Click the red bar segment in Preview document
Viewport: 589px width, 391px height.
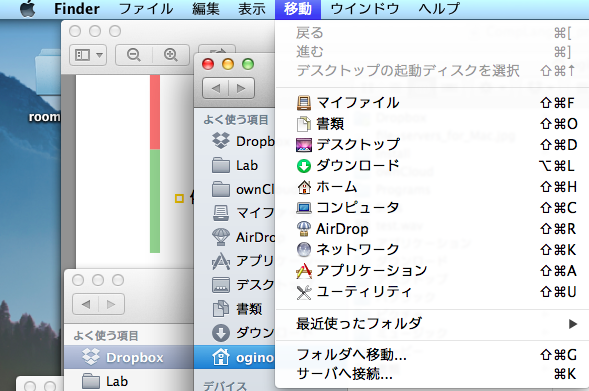[155, 112]
